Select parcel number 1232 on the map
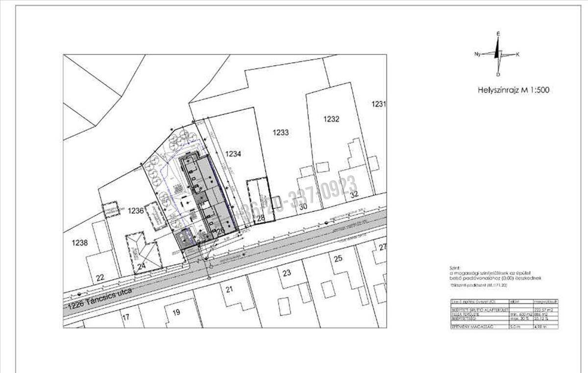Viewport: 588px width, 373px height. click(331, 119)
